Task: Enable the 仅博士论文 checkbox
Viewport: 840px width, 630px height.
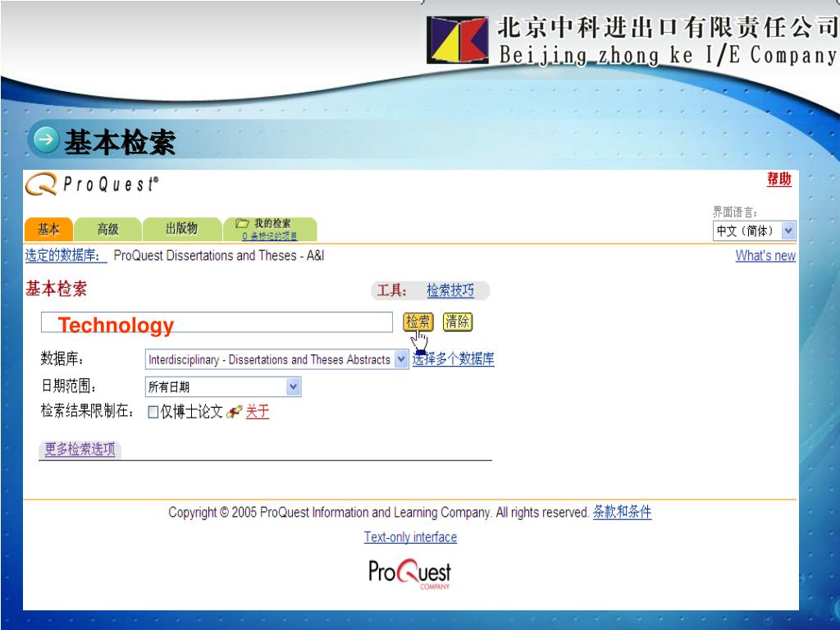Action: coord(153,412)
